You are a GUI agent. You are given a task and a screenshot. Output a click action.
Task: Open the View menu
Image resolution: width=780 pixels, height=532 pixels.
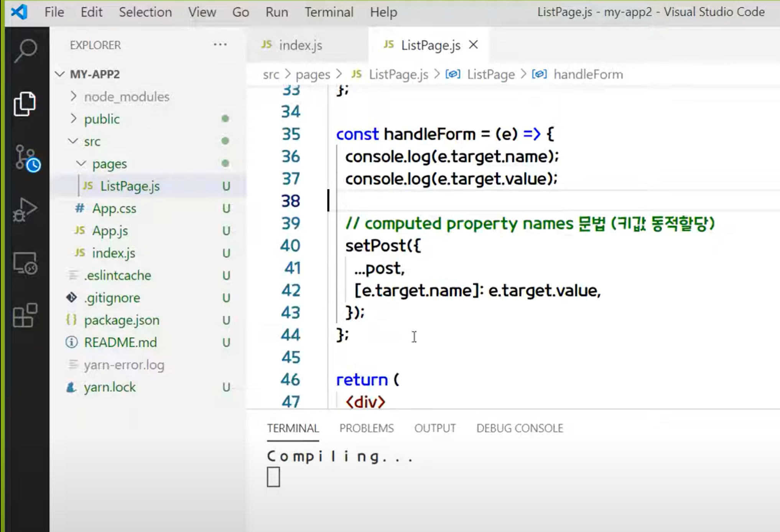click(202, 12)
